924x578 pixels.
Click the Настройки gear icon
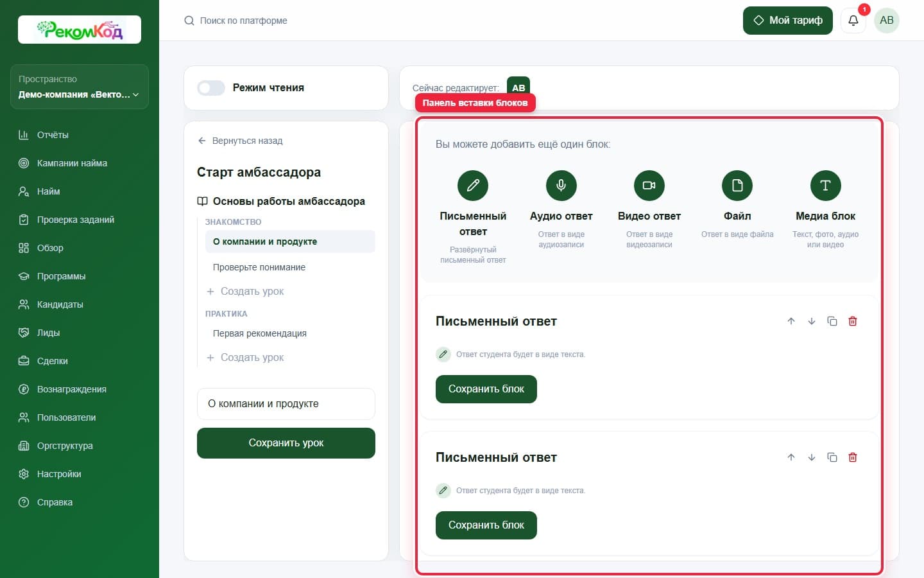[x=24, y=474]
